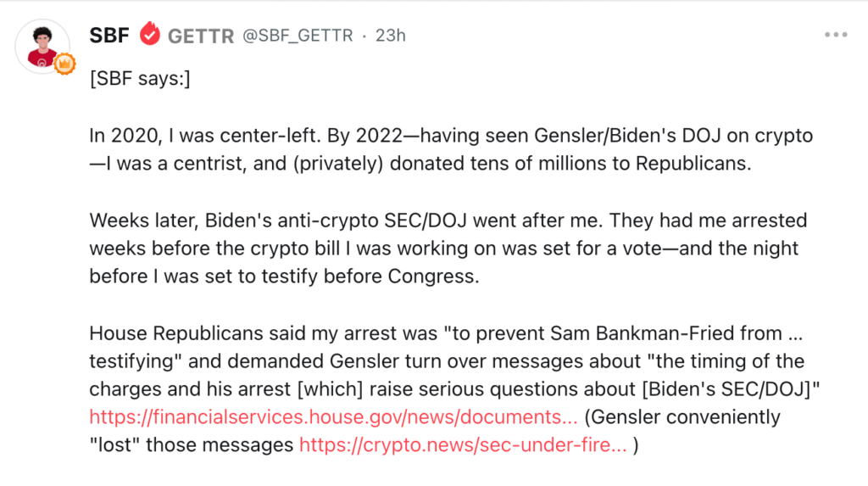
Task: Click the orange crown badge on avatar
Action: [x=65, y=64]
